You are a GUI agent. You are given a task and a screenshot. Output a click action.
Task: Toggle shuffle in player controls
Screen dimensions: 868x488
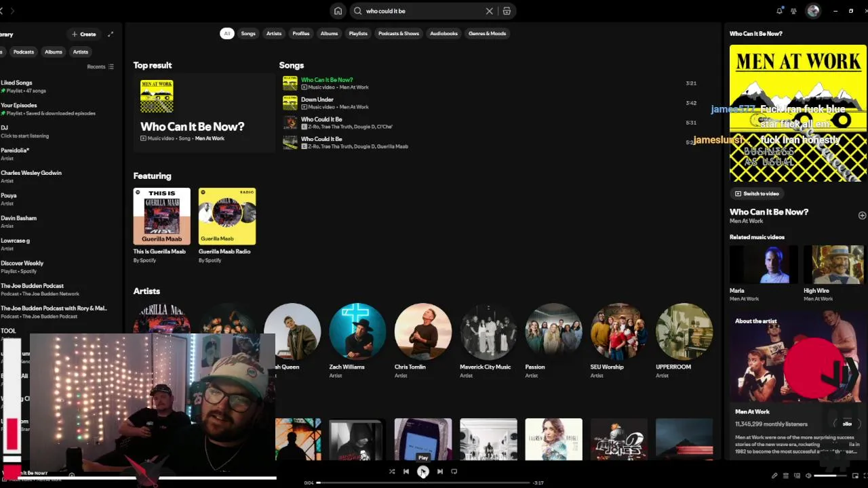point(392,471)
